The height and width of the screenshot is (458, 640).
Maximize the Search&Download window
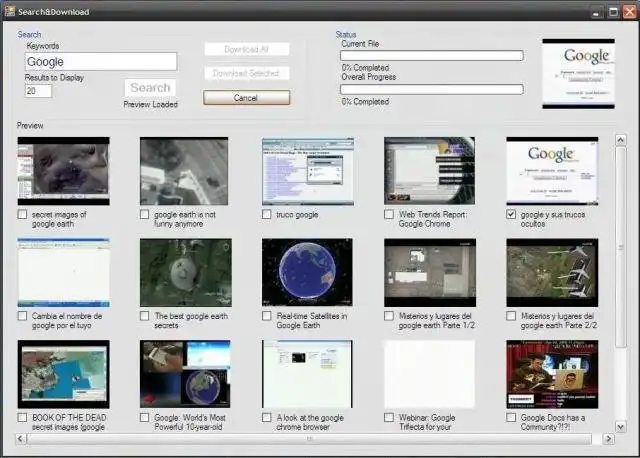click(x=613, y=12)
